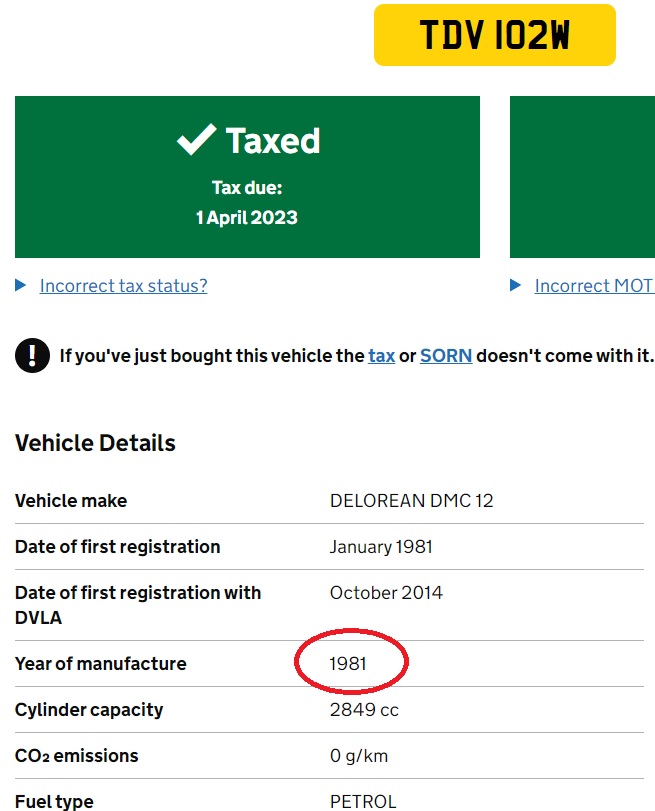Click the partially visible green MOT panel
The image size is (655, 811).
(582, 177)
